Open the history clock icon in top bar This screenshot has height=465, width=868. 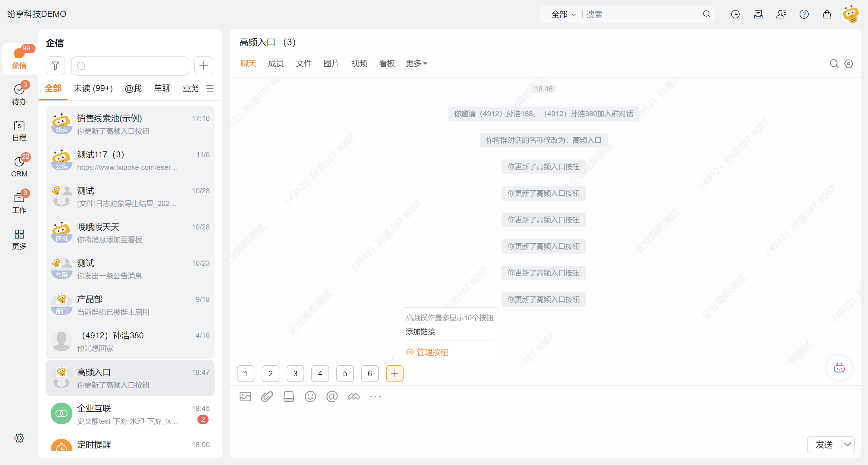click(x=735, y=14)
